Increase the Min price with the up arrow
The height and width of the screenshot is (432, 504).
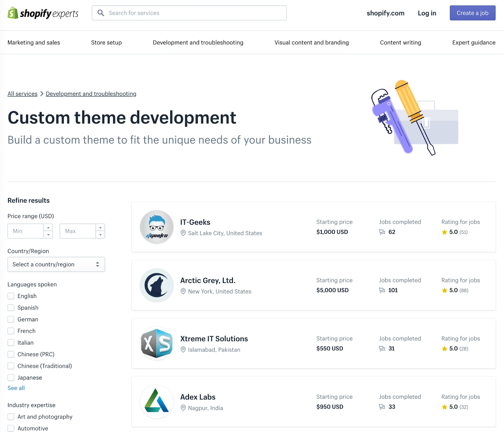(48, 227)
